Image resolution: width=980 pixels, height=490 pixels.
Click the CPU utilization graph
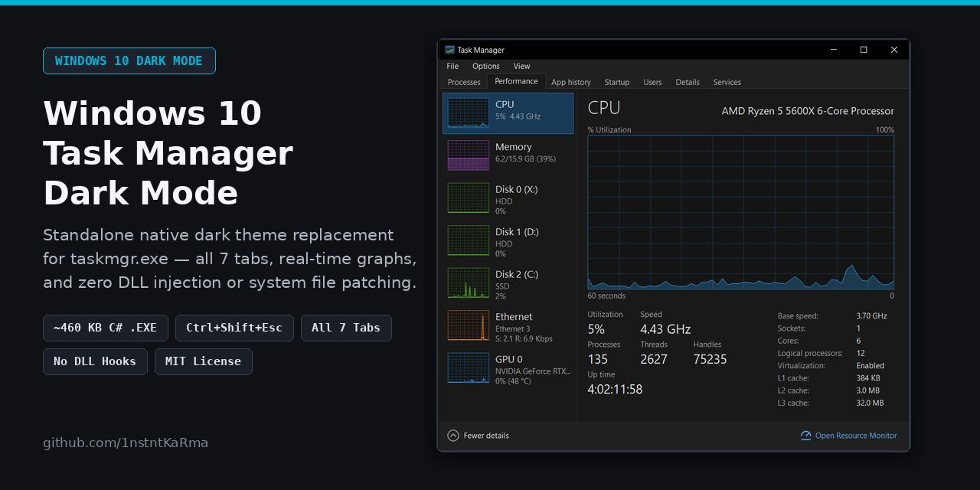click(740, 213)
